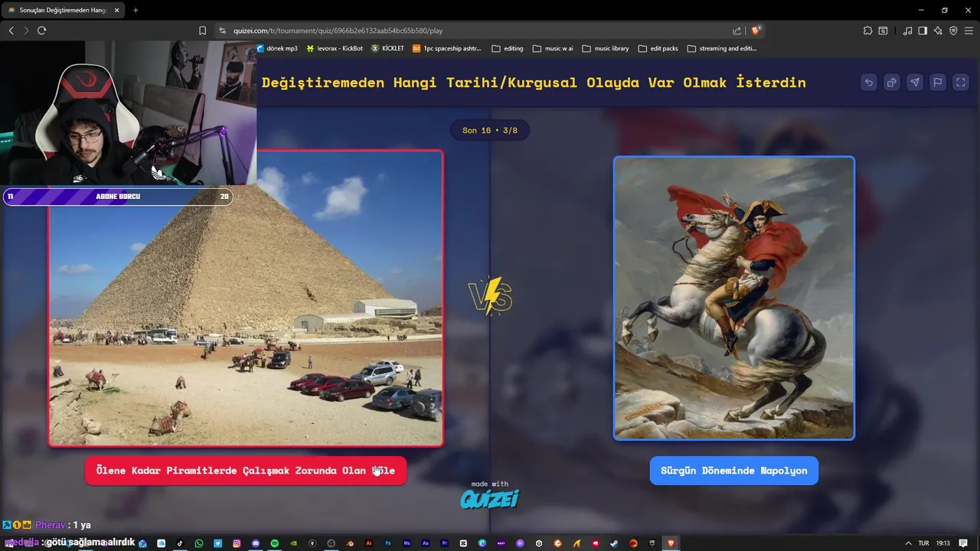
Task: Open Premiere Pro from the taskbar
Action: (x=444, y=543)
